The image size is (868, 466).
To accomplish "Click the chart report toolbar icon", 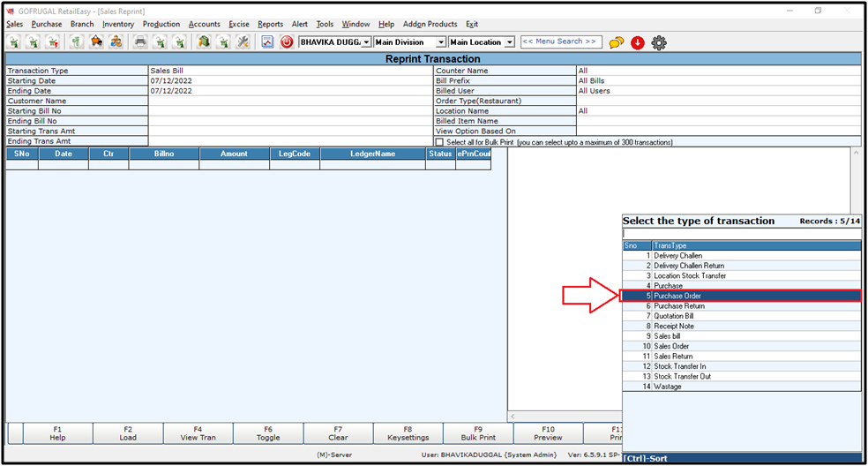I will point(267,42).
